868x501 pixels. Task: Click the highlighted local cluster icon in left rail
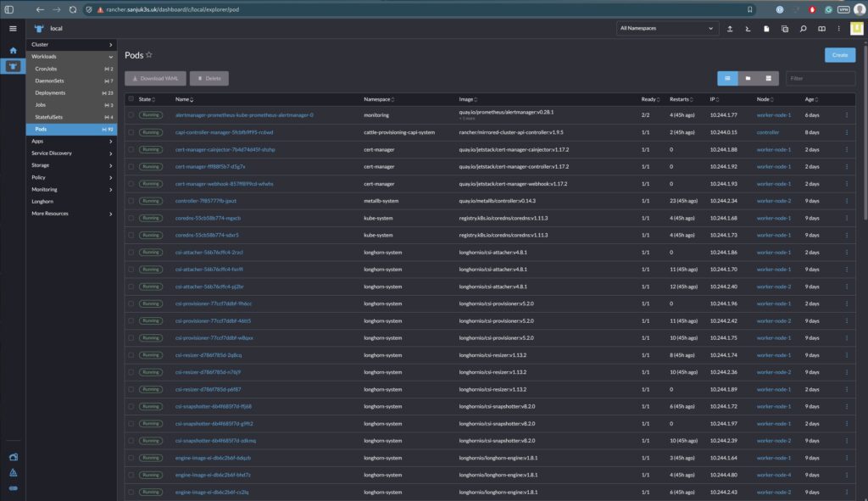[x=13, y=66]
